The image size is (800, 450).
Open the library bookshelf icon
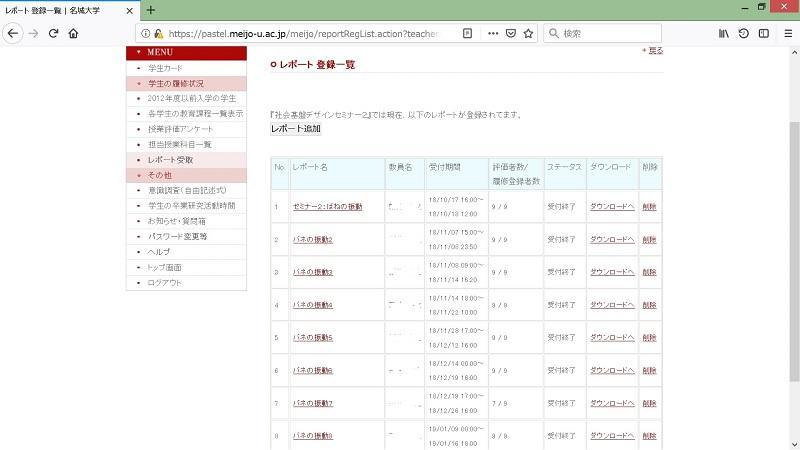(723, 33)
